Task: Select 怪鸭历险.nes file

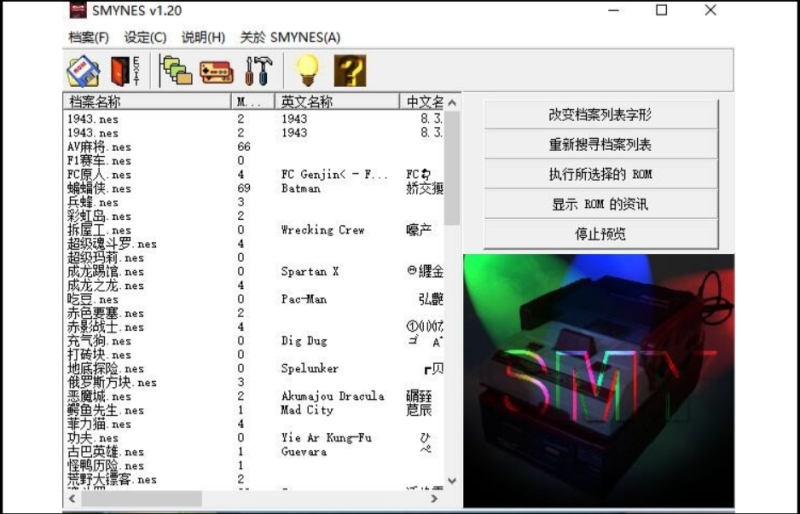Action: click(106, 466)
